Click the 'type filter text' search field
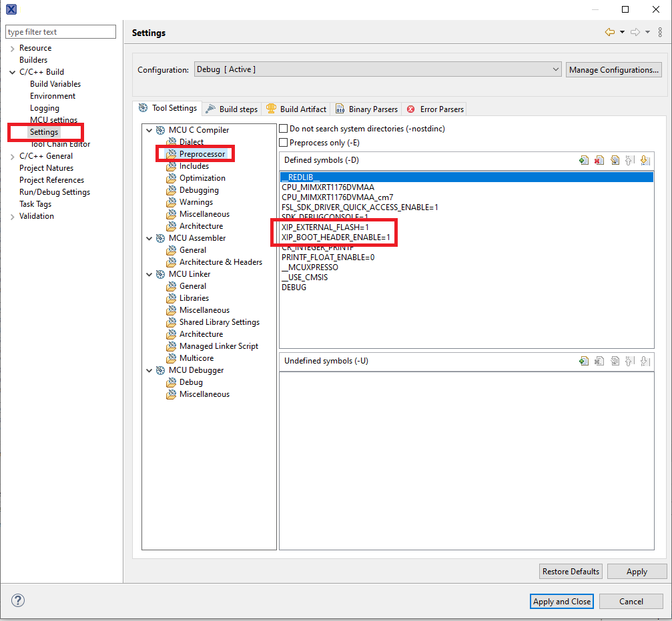The image size is (672, 621). click(61, 32)
